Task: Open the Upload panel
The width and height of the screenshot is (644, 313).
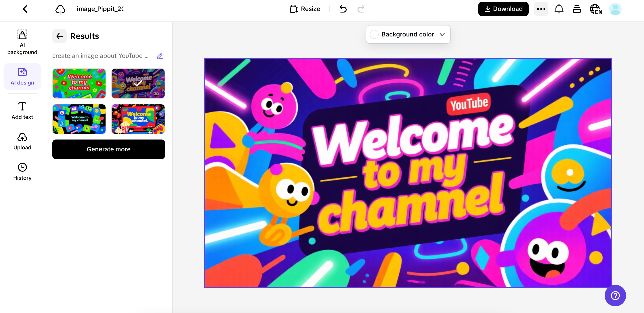Action: (x=22, y=141)
